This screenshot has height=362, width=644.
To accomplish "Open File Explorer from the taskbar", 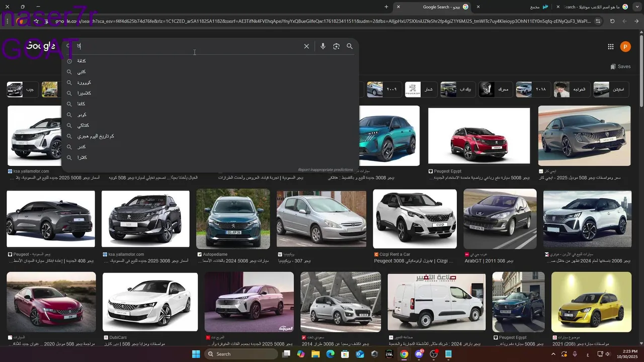I will 315,354.
